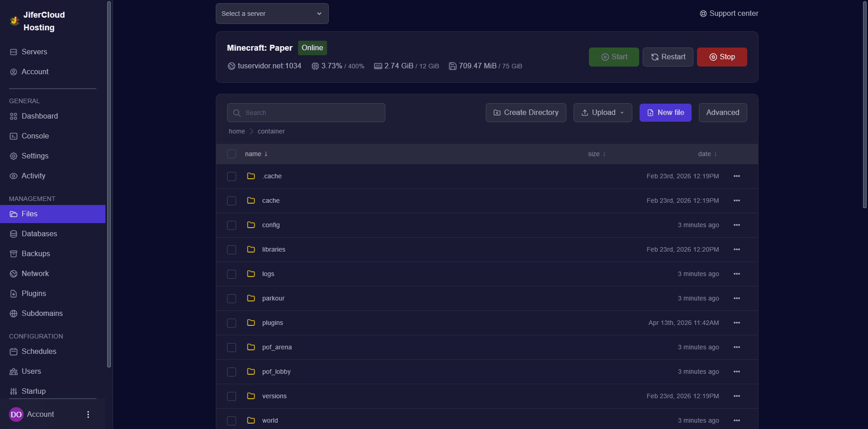Click the file Search field
The image size is (868, 429).
(306, 113)
